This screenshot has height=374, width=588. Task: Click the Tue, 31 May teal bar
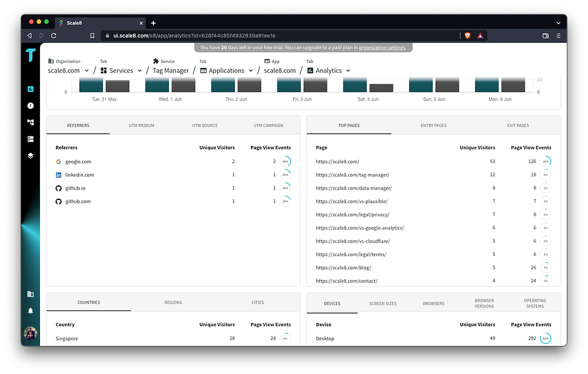91,85
